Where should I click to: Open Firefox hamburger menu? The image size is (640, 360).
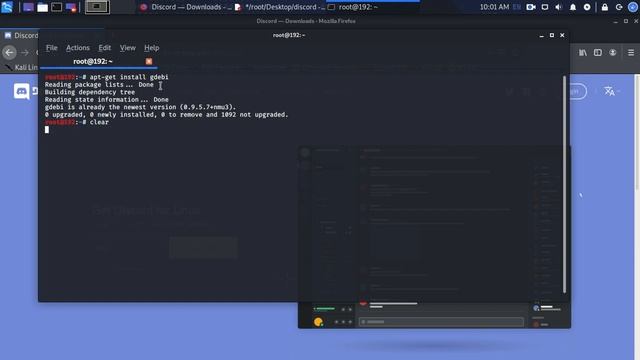tap(631, 53)
